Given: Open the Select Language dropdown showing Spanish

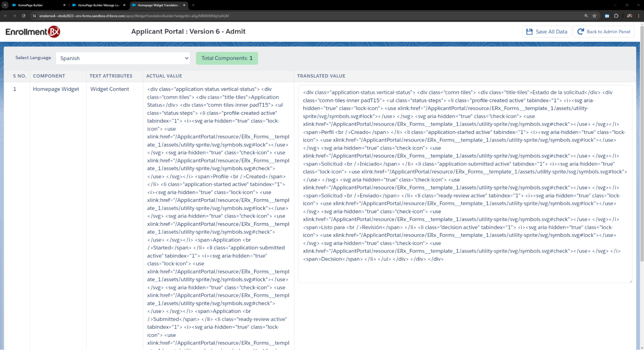Looking at the screenshot, I should pyautogui.click(x=123, y=58).
